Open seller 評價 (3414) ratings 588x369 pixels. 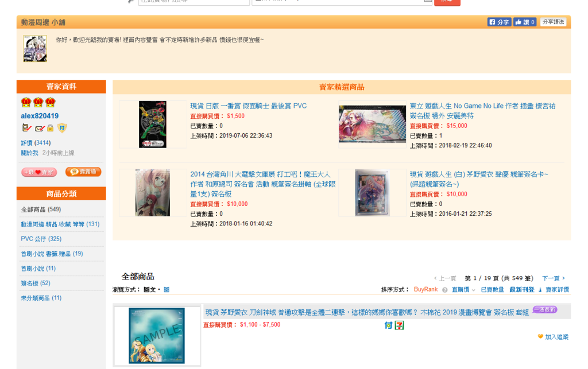(36, 143)
